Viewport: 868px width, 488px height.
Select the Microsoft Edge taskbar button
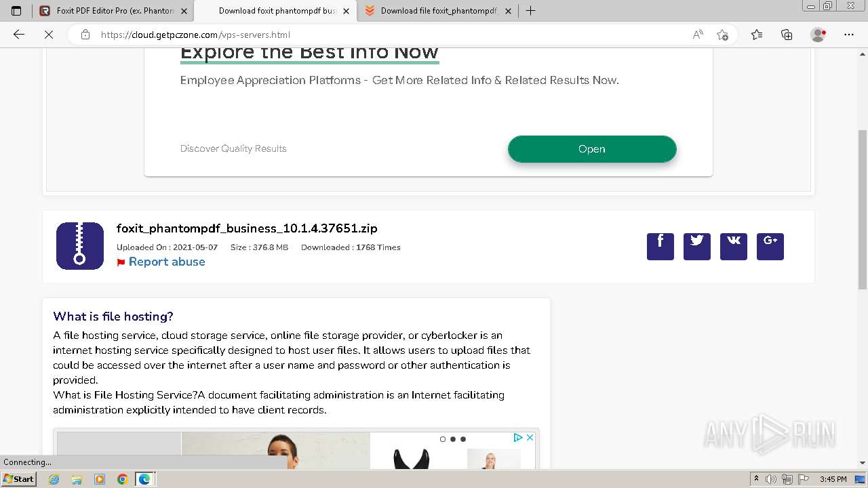(x=145, y=479)
